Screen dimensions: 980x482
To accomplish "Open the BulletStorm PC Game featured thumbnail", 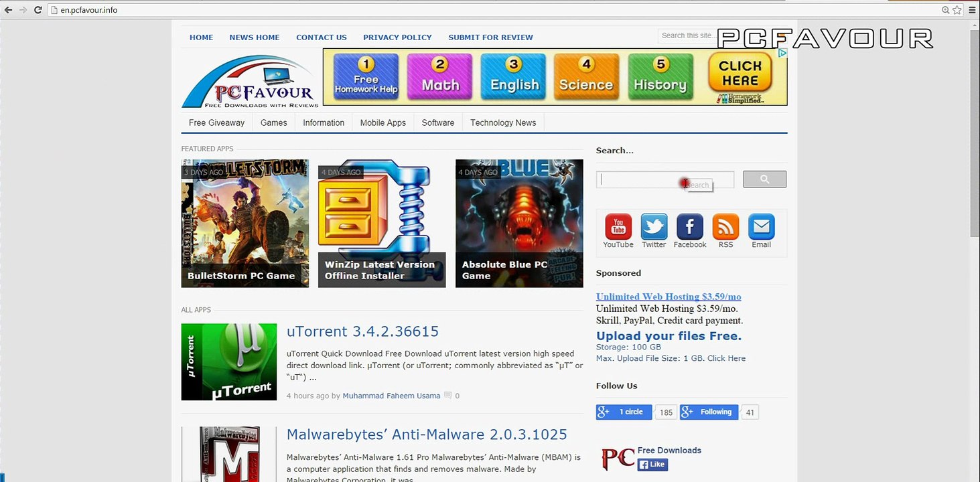I will coord(245,224).
